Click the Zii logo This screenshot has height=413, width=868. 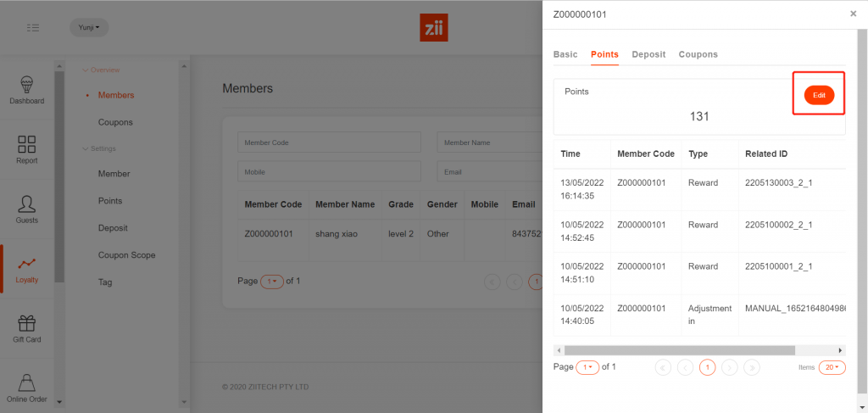[x=433, y=28]
